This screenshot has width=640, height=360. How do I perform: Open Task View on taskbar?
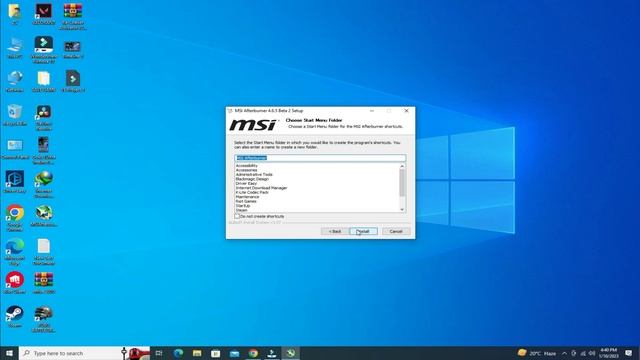(x=159, y=353)
